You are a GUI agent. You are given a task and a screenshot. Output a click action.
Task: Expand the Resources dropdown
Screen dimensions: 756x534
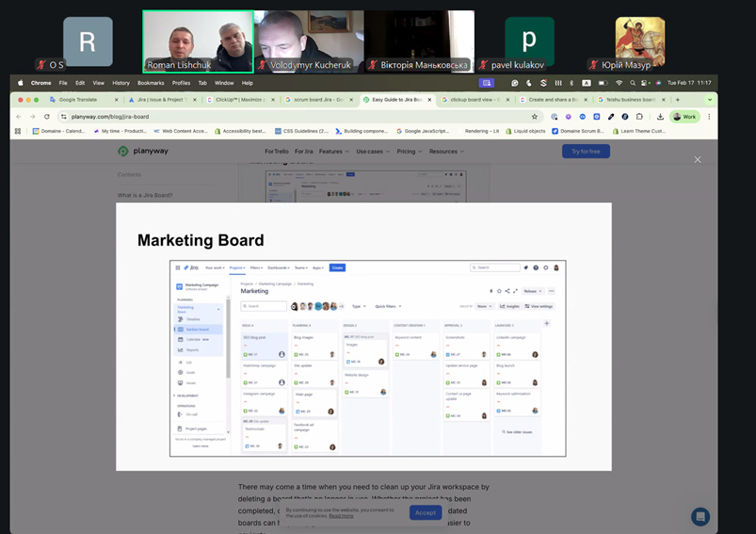(x=445, y=151)
